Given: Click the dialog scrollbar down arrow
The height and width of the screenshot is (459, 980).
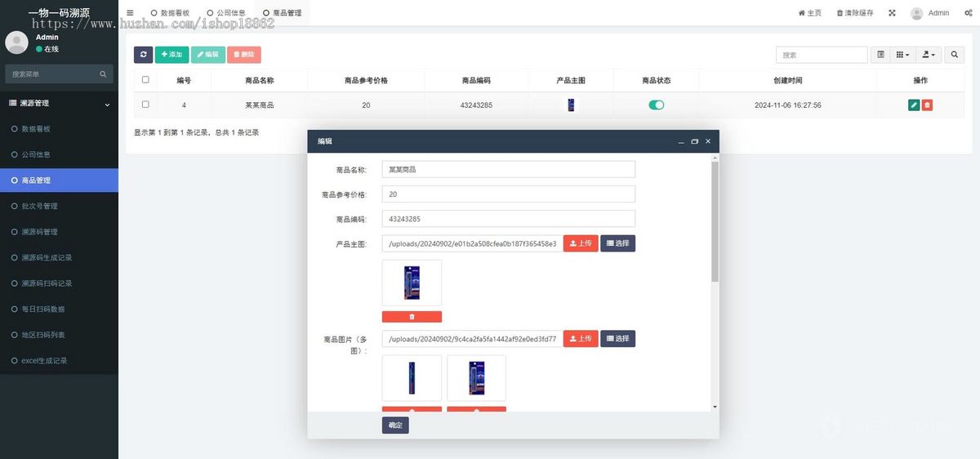Looking at the screenshot, I should pyautogui.click(x=715, y=407).
